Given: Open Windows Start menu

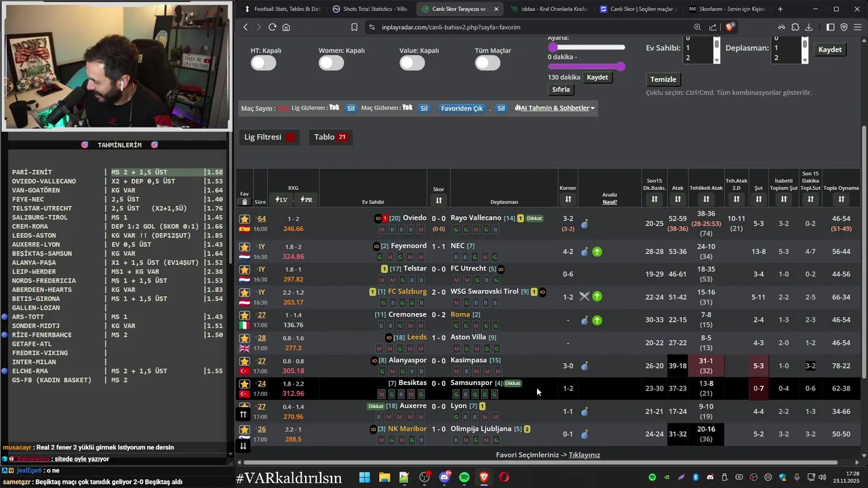Looking at the screenshot, I should pos(364,477).
